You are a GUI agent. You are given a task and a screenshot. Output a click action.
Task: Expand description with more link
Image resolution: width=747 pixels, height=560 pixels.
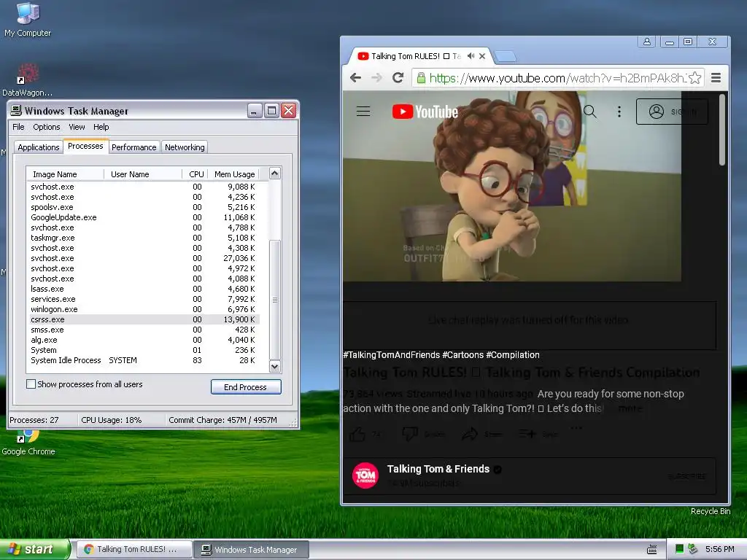pos(630,408)
